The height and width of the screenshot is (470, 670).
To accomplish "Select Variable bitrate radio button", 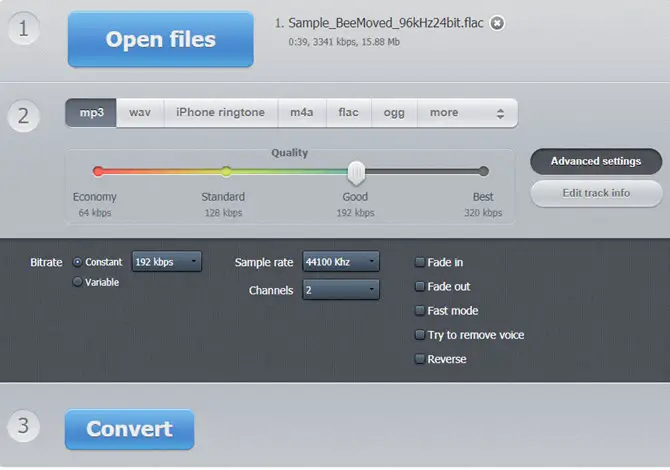I will pos(77,282).
